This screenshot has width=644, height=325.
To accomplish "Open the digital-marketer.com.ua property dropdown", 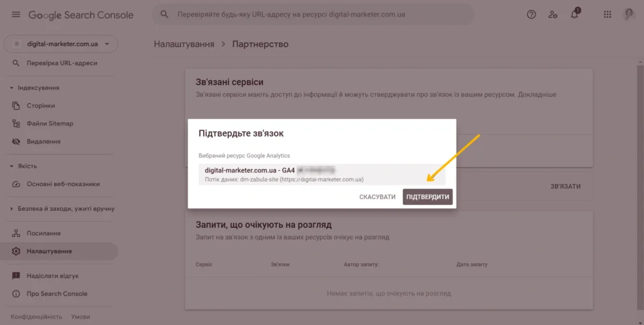I will click(x=61, y=44).
